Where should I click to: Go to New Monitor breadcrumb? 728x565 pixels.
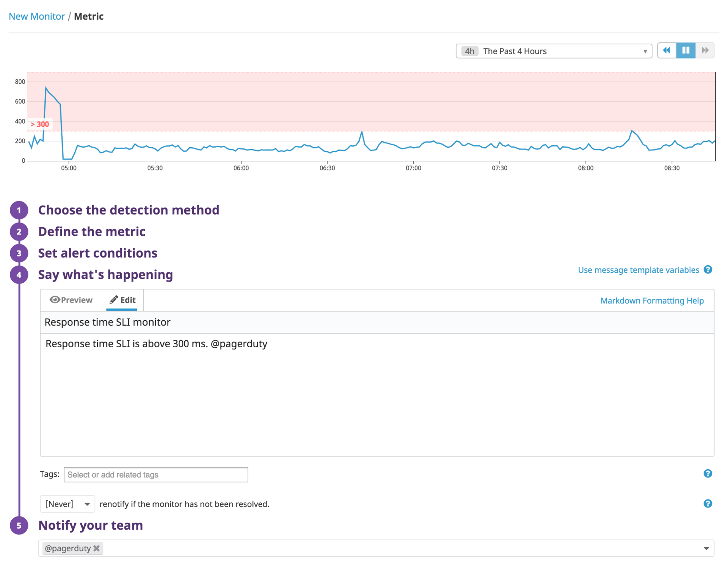coord(37,16)
